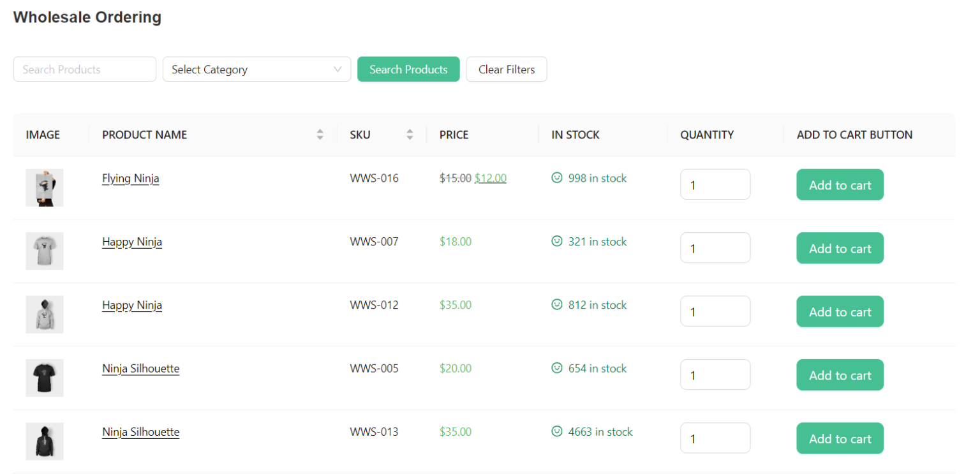Switch focus to the PRICE column header
Image resolution: width=980 pixels, height=474 pixels.
(x=454, y=135)
